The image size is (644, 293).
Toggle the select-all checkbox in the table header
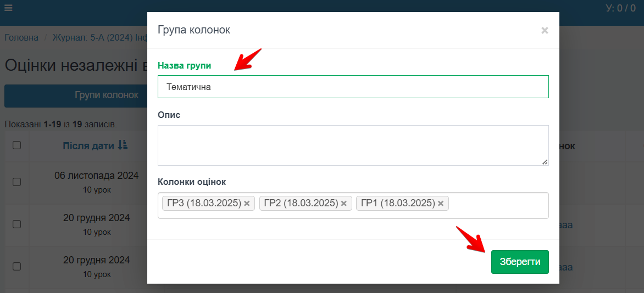pos(16,145)
